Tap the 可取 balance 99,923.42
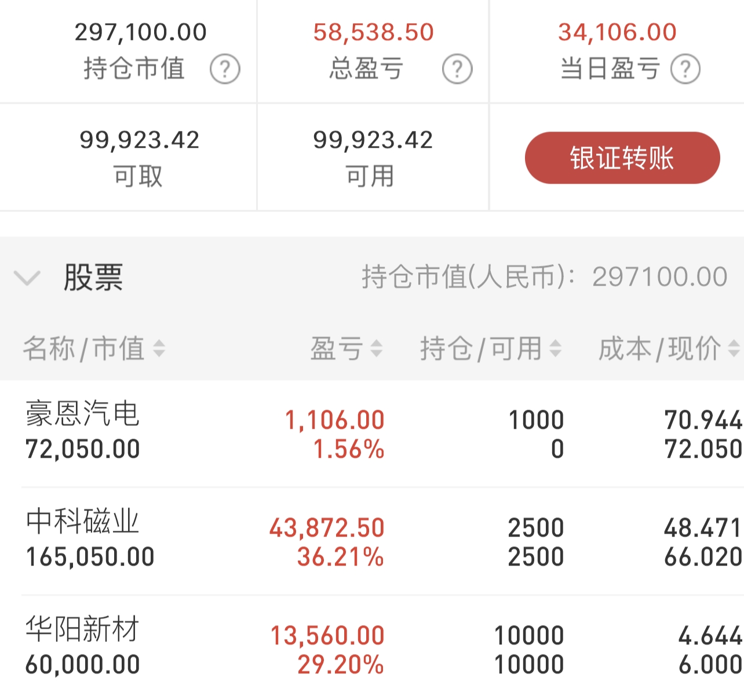Image resolution: width=744 pixels, height=700 pixels. click(x=140, y=140)
